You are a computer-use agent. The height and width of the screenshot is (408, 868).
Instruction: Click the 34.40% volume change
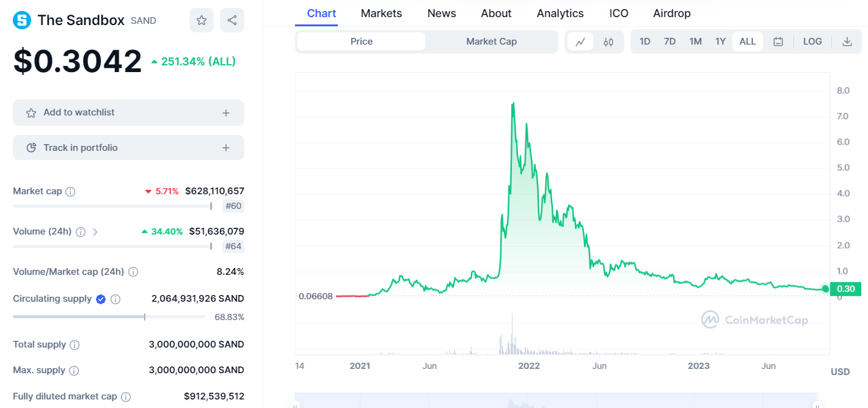point(162,232)
